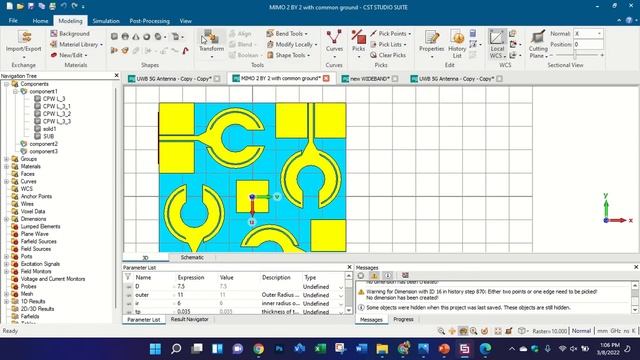
Task: Toggle the Local WCS icon
Action: click(x=497, y=38)
